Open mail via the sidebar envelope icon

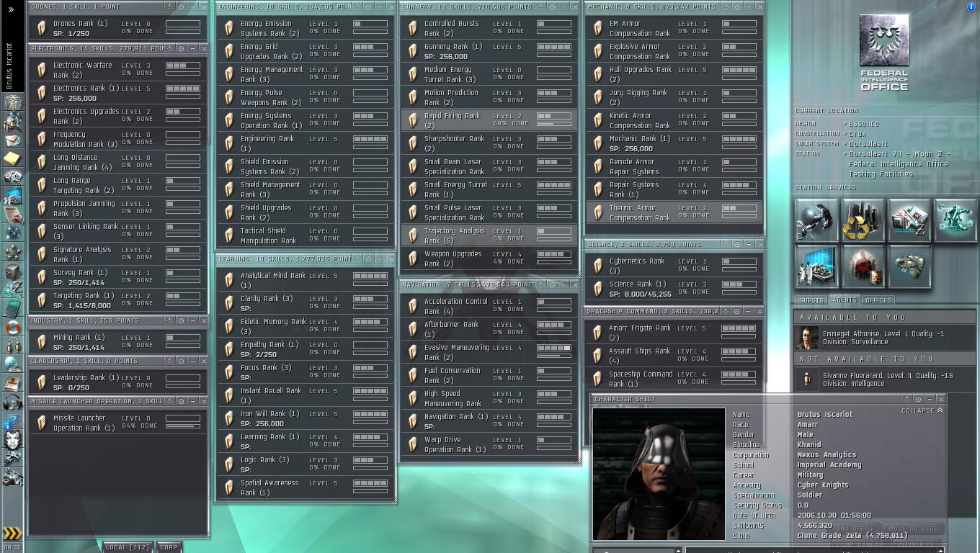(13, 140)
